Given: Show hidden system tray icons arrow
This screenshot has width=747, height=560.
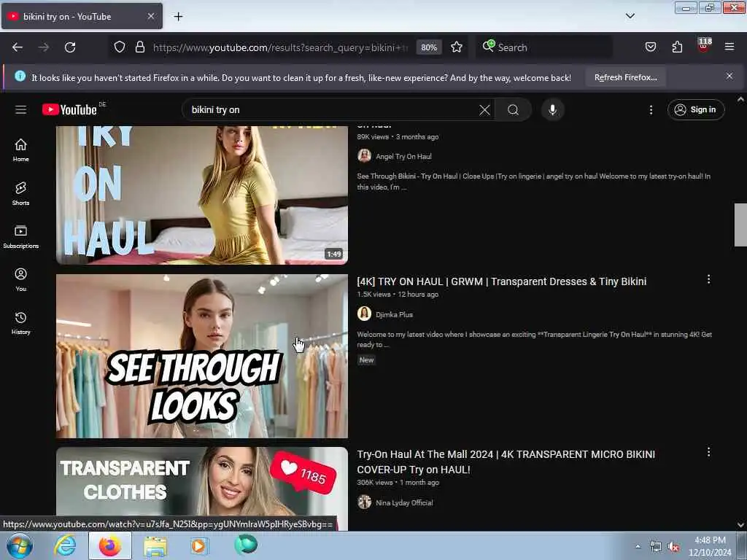Looking at the screenshot, I should point(638,547).
